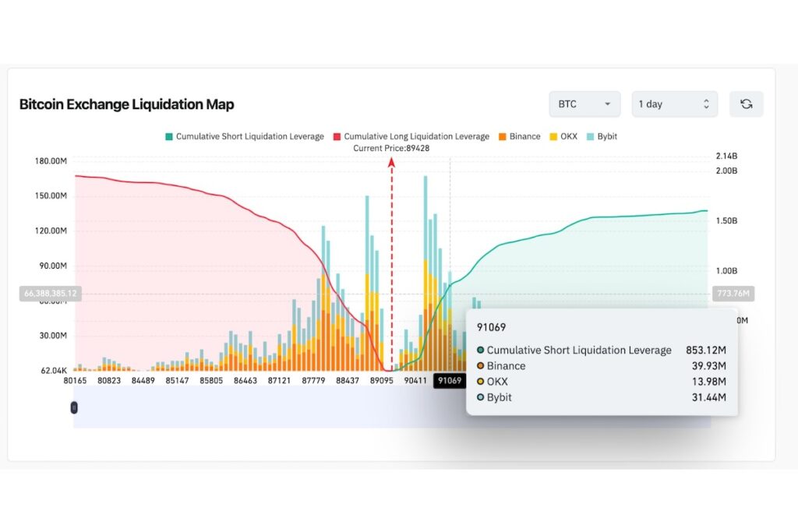
Task: Click the Bitcoin Exchange Liquidation Map title
Action: tap(126, 104)
